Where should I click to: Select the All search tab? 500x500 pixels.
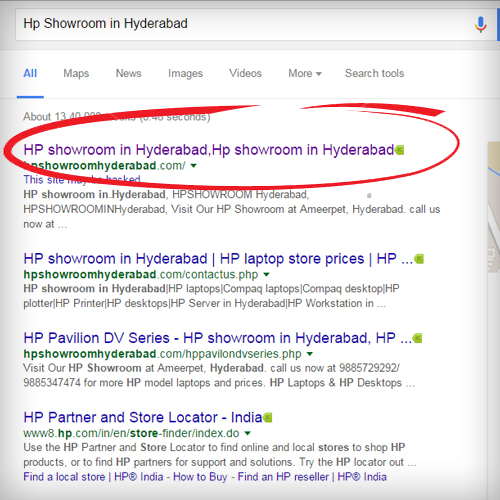pyautogui.click(x=30, y=73)
